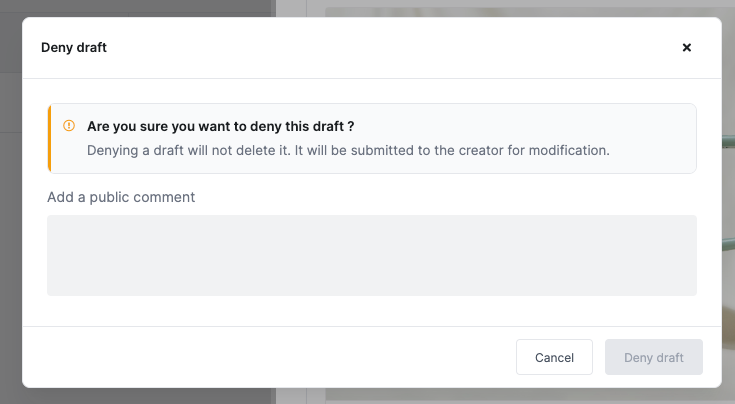Close the Deny draft dialog with X
Screen dimensions: 735x404
click(x=687, y=47)
